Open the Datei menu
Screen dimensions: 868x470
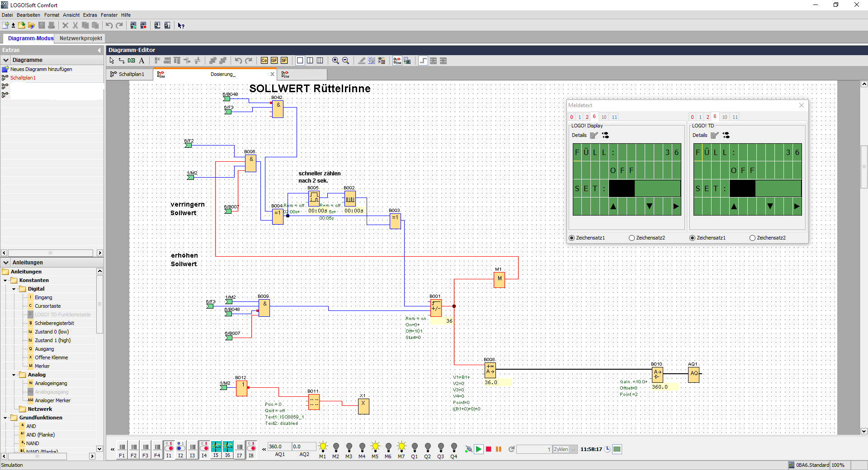pos(7,15)
